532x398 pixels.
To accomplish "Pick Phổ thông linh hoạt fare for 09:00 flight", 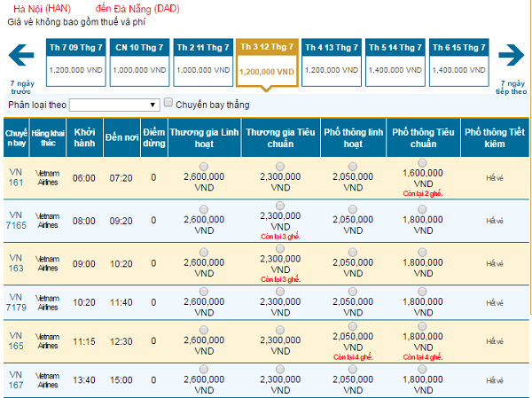I will (x=354, y=246).
